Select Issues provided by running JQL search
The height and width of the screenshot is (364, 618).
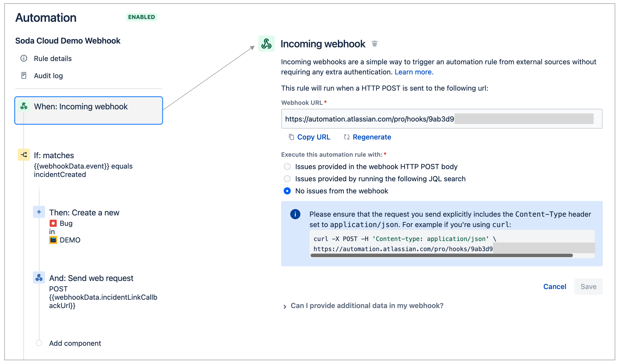[287, 179]
